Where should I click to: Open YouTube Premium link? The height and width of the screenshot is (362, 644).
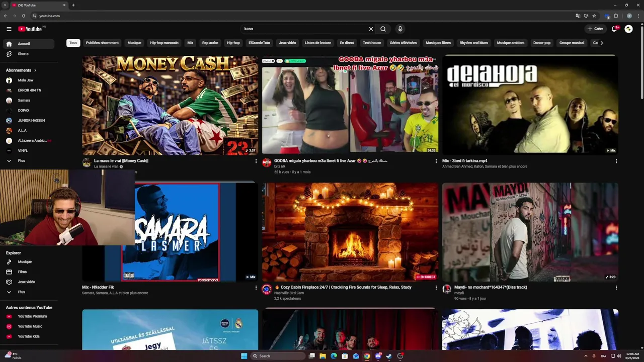[x=28, y=316]
